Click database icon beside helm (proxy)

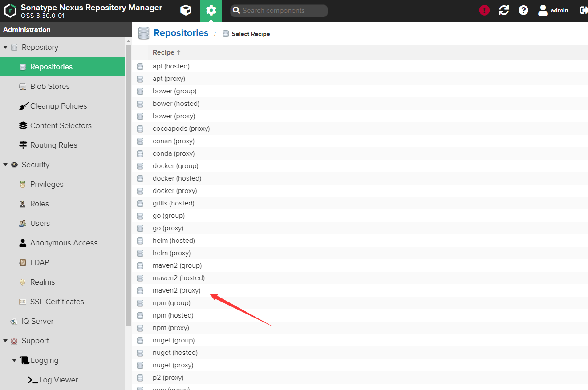pyautogui.click(x=140, y=253)
